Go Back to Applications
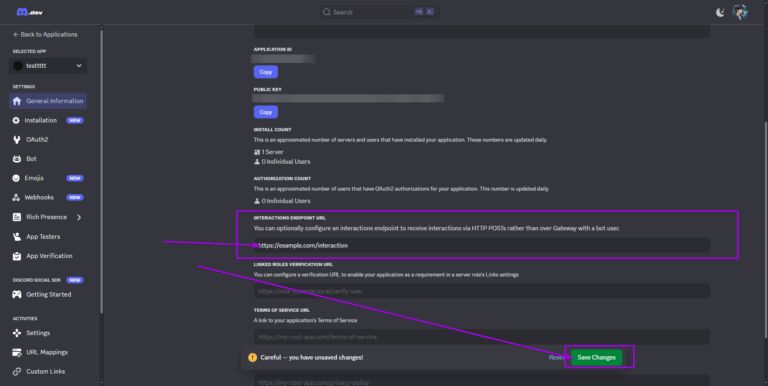This screenshot has width=768, height=386. click(x=45, y=34)
